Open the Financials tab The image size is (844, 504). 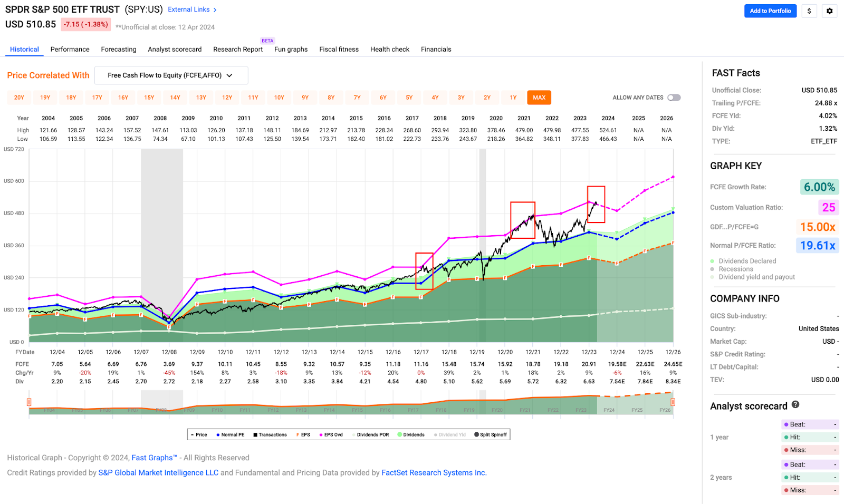coord(436,50)
